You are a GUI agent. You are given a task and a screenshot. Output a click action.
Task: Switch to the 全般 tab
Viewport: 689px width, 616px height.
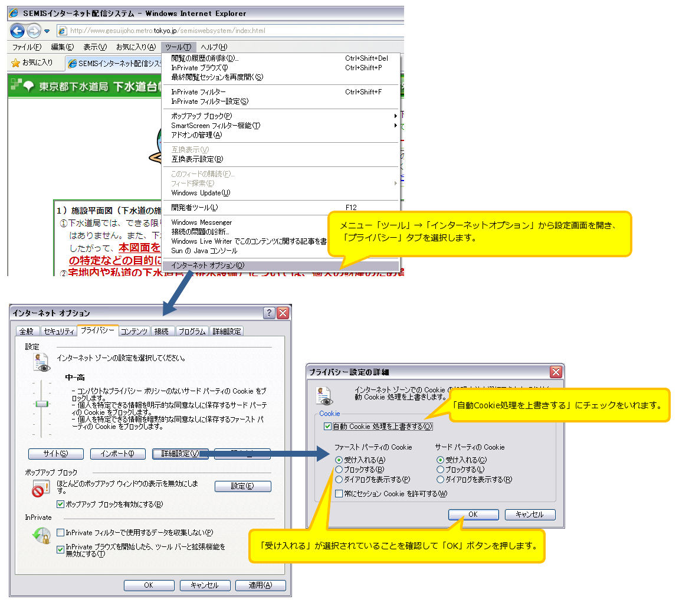point(27,331)
